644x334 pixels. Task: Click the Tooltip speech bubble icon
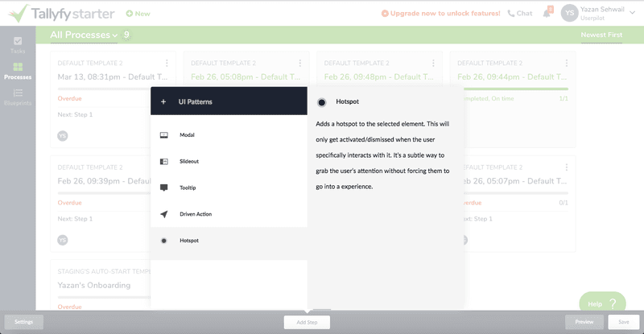[164, 188]
